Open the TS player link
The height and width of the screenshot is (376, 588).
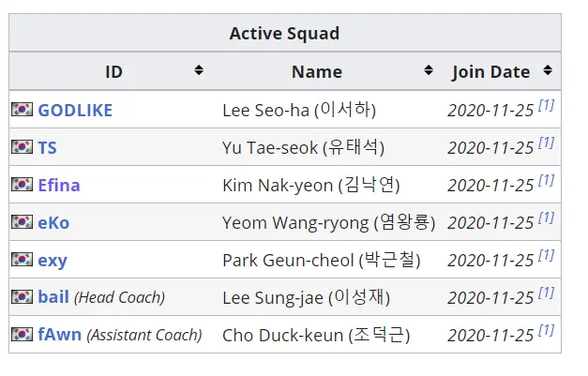[48, 147]
